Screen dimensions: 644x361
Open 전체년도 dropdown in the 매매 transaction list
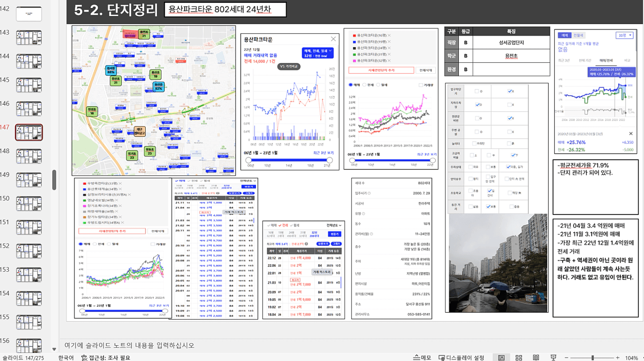[x=248, y=181]
